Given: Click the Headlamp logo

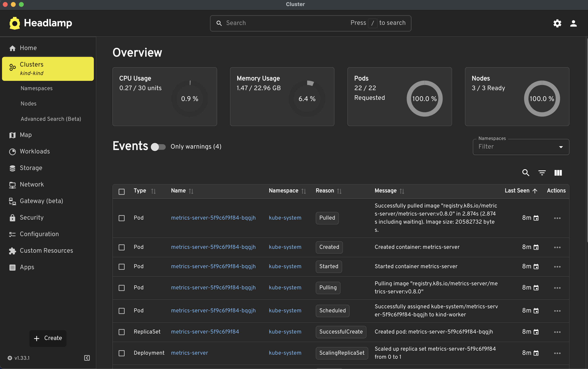Looking at the screenshot, I should pos(41,23).
